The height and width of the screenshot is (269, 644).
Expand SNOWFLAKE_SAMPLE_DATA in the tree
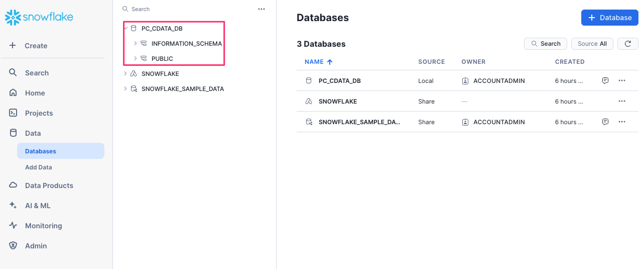(125, 89)
